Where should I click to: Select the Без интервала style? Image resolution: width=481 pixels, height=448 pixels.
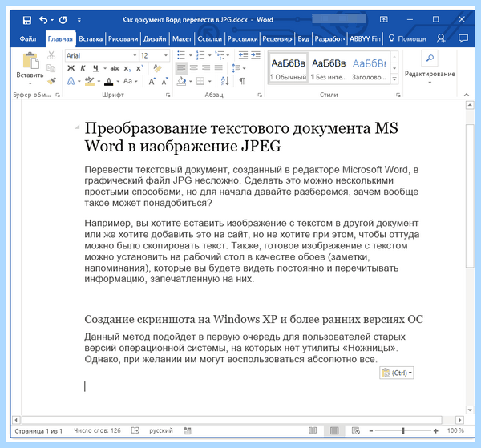[x=329, y=68]
